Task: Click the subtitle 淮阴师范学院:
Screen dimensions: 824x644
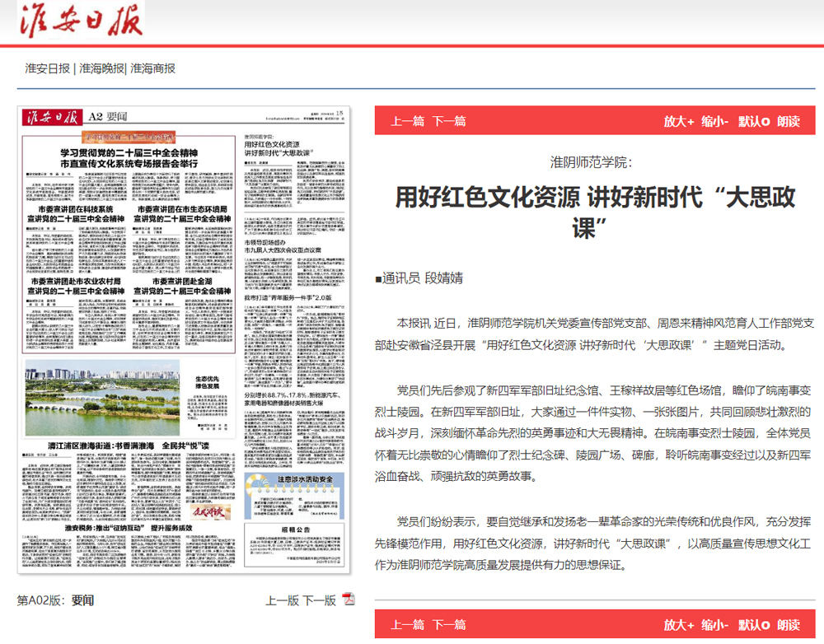Action: click(x=591, y=161)
